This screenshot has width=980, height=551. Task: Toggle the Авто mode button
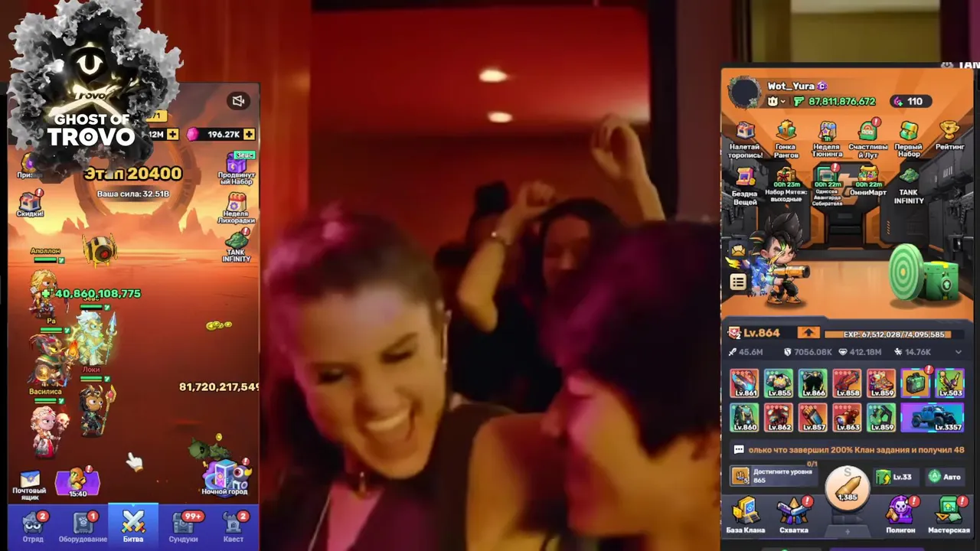click(945, 477)
